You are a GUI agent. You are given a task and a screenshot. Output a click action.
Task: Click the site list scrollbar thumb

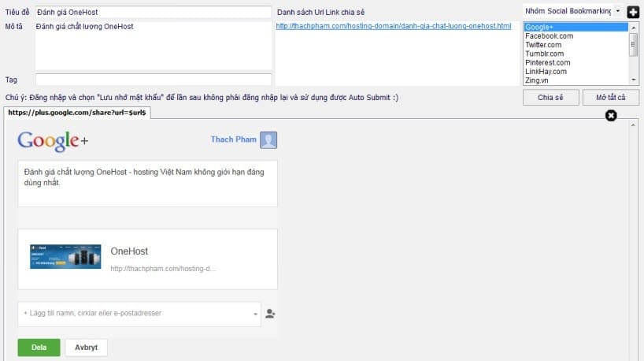633,44
